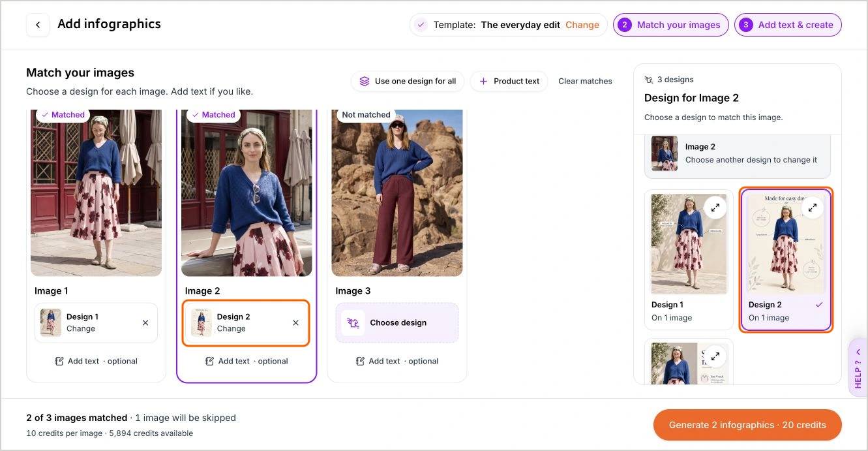868x451 pixels.
Task: Click 'Design for Image 2' heading
Action: 691,98
